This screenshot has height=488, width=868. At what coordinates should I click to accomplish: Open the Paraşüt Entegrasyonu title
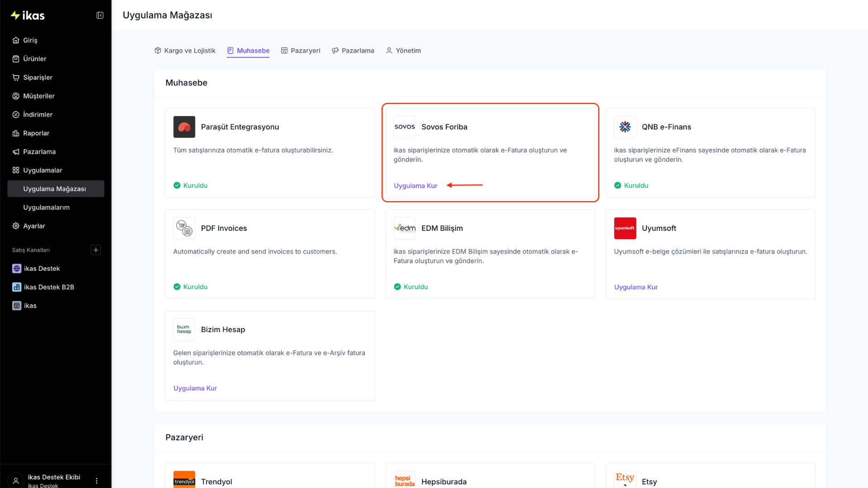point(240,127)
